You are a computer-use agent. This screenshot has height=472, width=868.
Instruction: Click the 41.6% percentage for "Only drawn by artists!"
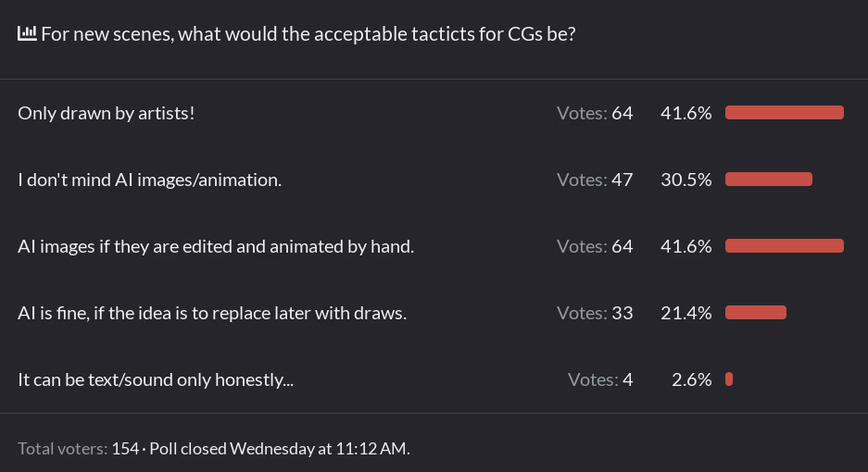[686, 113]
